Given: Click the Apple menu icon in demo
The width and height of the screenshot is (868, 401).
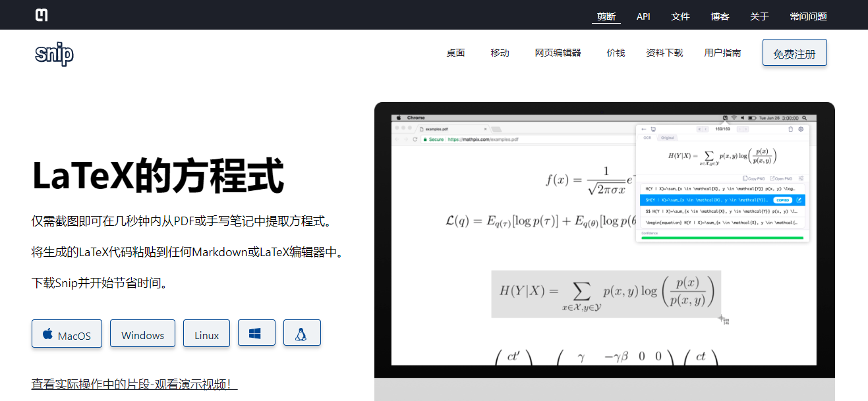Looking at the screenshot, I should tap(397, 118).
